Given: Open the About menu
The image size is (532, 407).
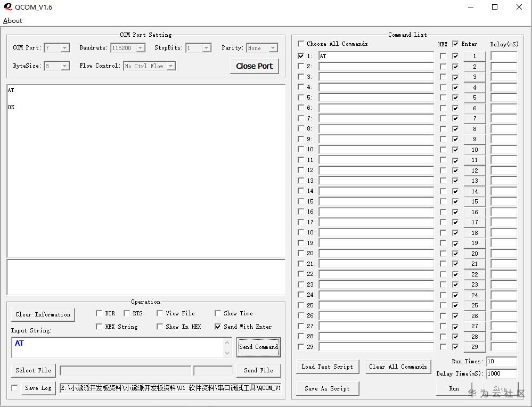Looking at the screenshot, I should (13, 21).
